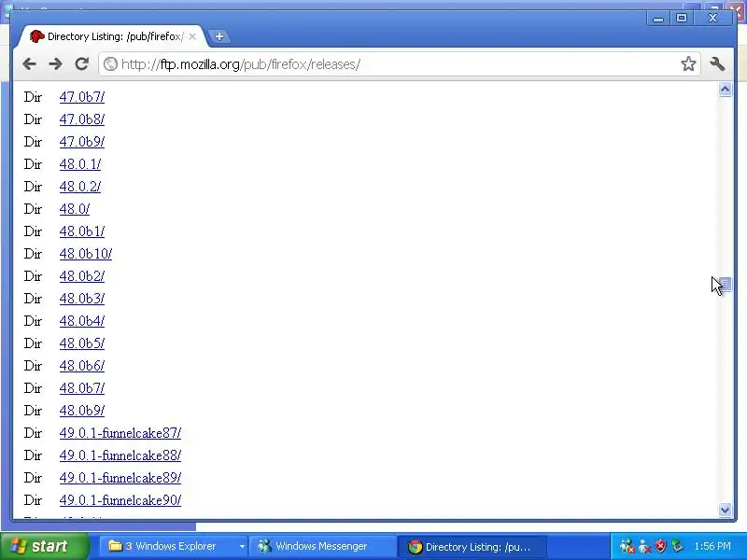Image resolution: width=747 pixels, height=560 pixels.
Task: Open the 49.0.1-funnelcake88/ link
Action: [x=120, y=455]
